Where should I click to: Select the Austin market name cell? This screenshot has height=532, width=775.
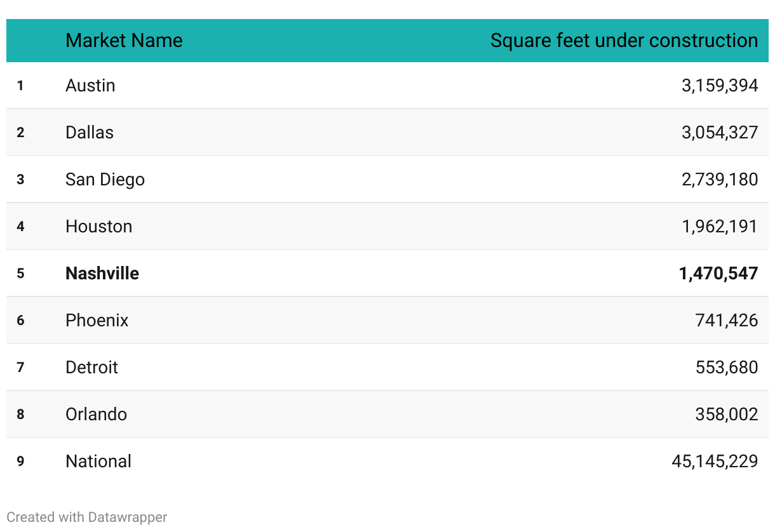click(90, 86)
